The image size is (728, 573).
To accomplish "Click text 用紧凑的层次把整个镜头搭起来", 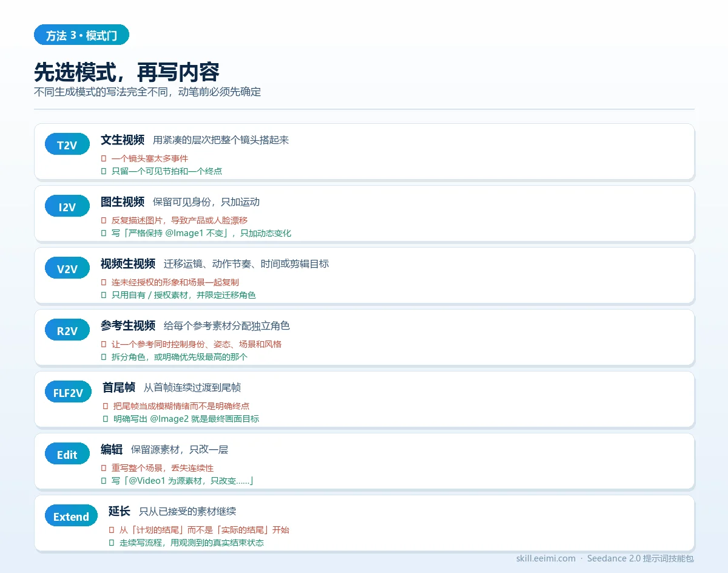I will [x=221, y=140].
